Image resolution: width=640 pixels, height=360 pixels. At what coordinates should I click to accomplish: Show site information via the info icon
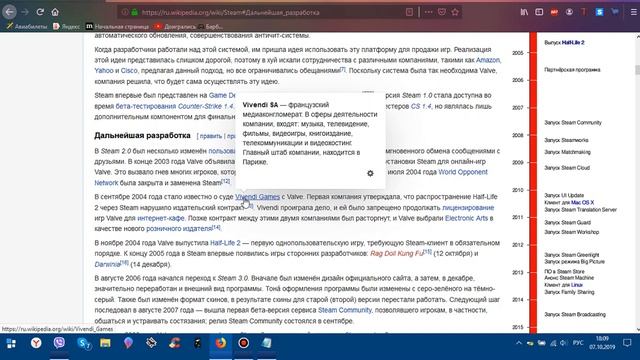tap(125, 12)
